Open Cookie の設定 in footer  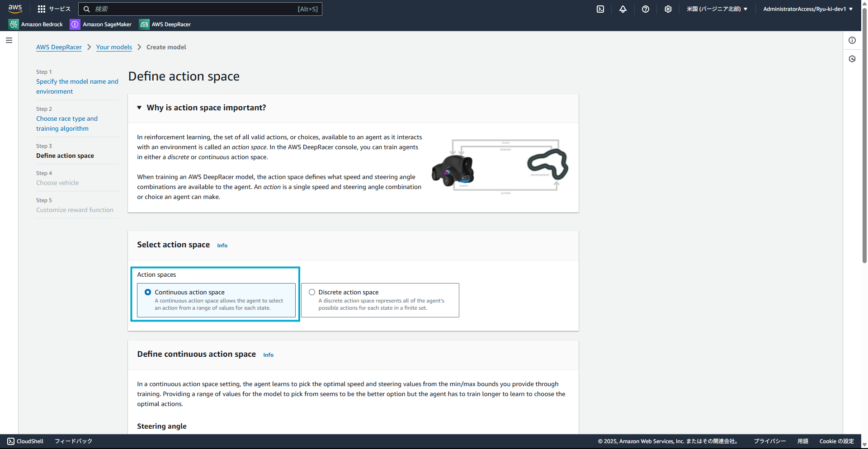(x=836, y=441)
